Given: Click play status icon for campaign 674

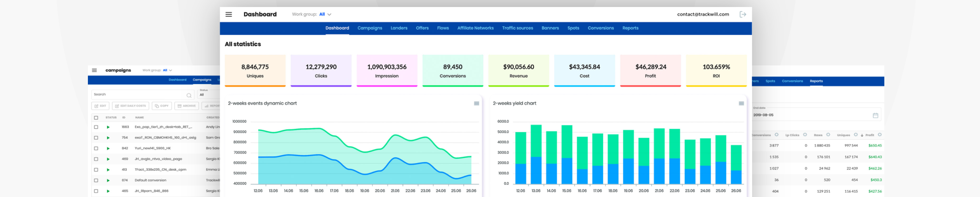Looking at the screenshot, I should [x=108, y=181].
